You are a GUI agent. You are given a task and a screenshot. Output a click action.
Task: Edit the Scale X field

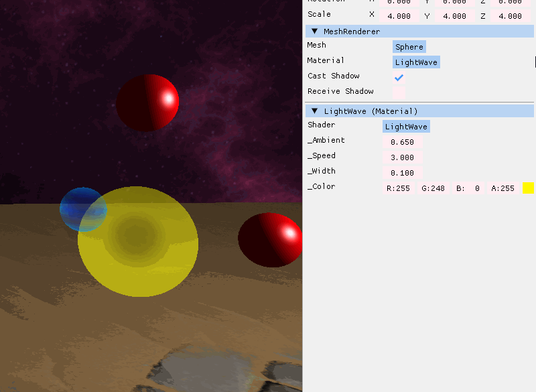point(399,15)
